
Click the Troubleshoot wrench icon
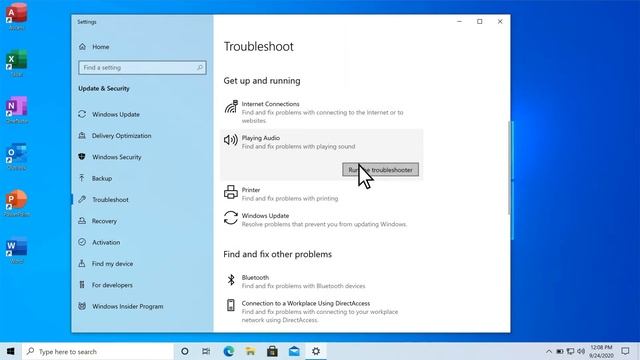coord(82,199)
